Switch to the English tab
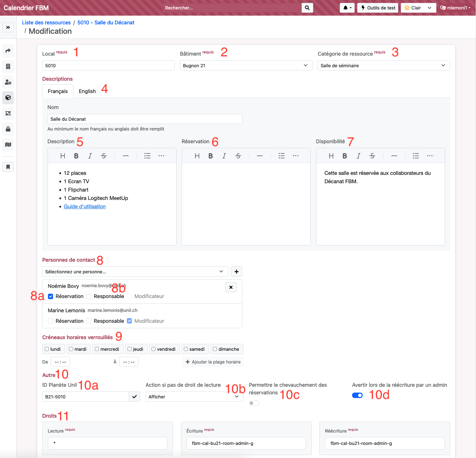The image size is (476, 458). [x=87, y=91]
